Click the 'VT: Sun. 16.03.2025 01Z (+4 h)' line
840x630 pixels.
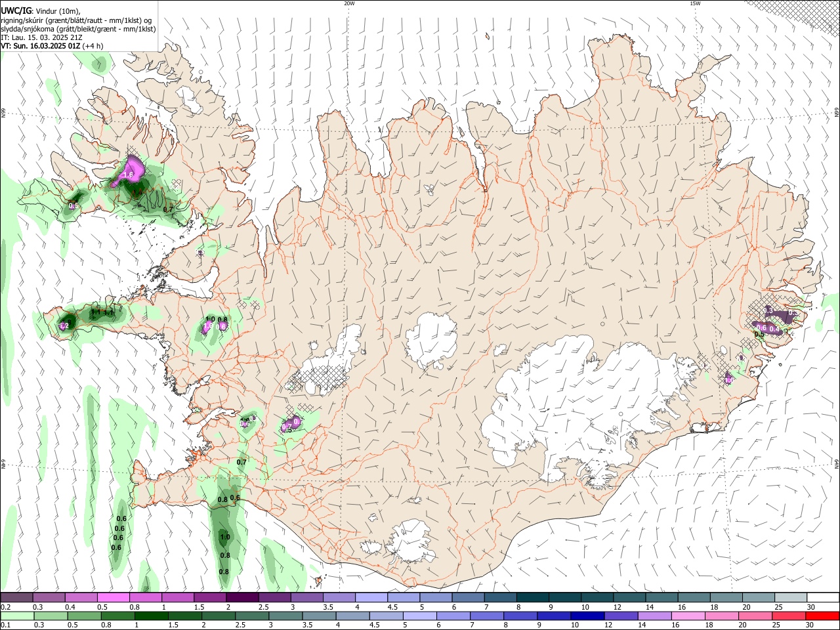pos(52,47)
